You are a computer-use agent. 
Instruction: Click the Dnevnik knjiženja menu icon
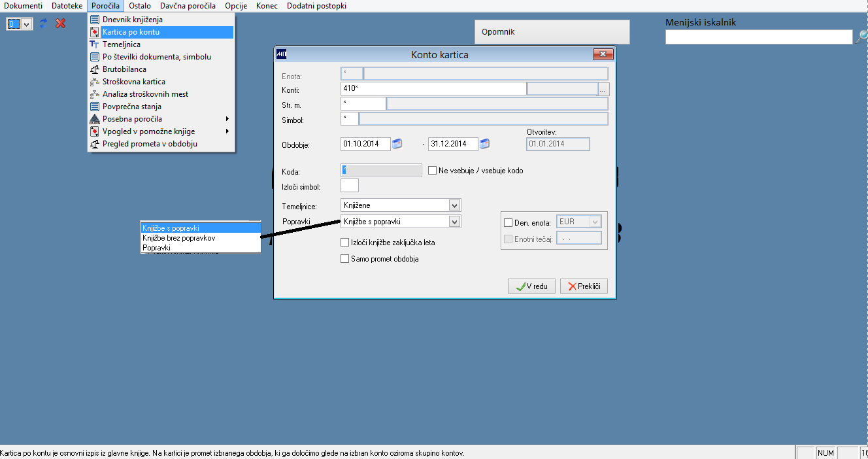point(95,20)
